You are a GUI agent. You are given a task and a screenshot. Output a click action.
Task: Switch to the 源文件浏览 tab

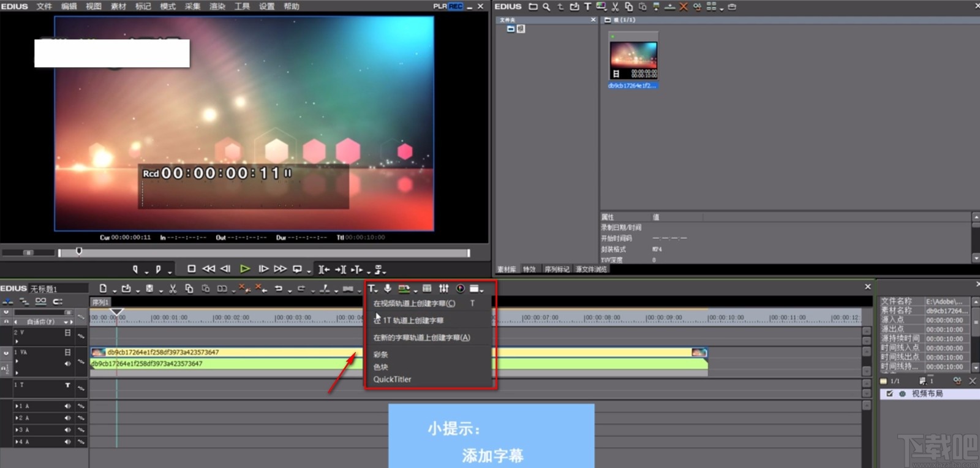591,270
